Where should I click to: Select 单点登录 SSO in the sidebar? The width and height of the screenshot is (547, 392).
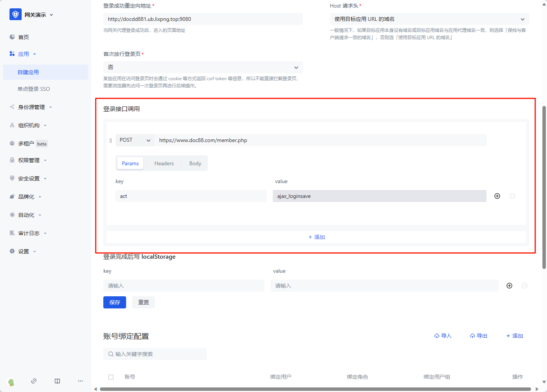click(x=34, y=89)
